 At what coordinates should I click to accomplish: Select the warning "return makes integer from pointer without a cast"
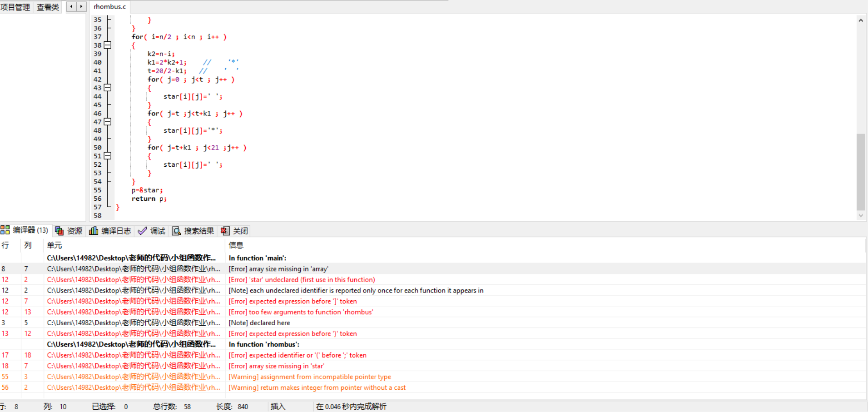tap(432, 387)
